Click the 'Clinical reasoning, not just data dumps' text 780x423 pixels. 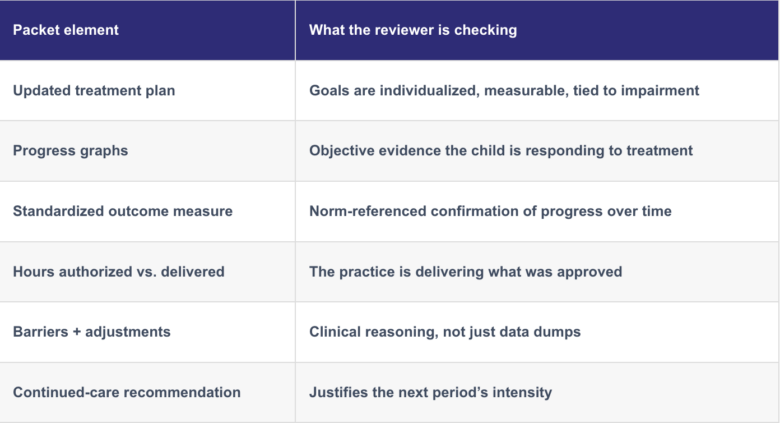pos(445,332)
